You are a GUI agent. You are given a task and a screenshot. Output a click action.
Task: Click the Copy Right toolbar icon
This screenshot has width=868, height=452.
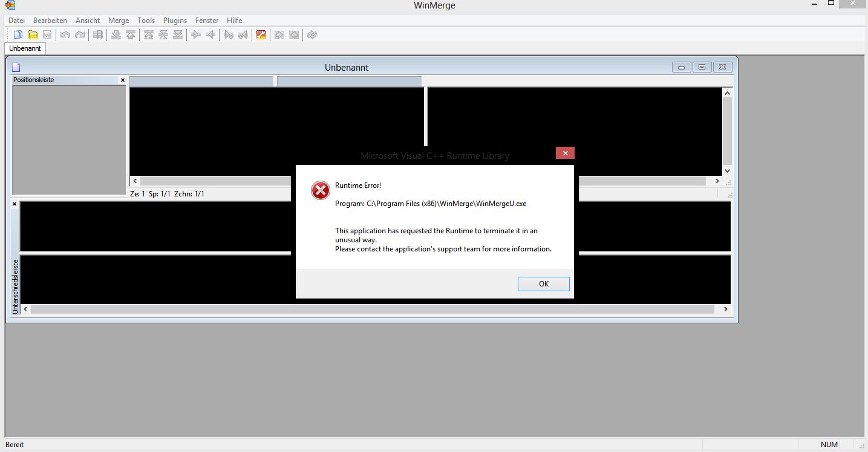(x=196, y=35)
